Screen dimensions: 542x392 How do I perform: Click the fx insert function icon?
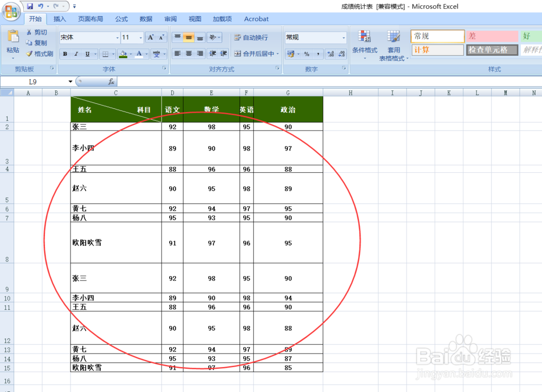tap(111, 82)
